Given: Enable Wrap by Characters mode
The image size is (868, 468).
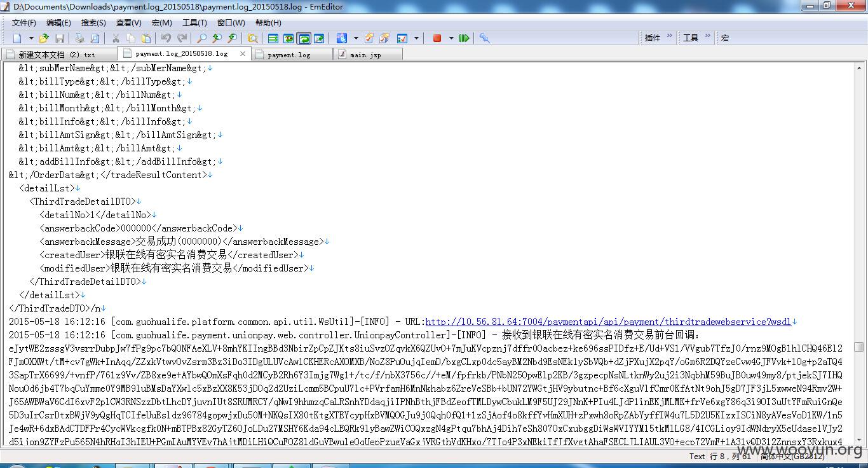Looking at the screenshot, I should [x=288, y=38].
